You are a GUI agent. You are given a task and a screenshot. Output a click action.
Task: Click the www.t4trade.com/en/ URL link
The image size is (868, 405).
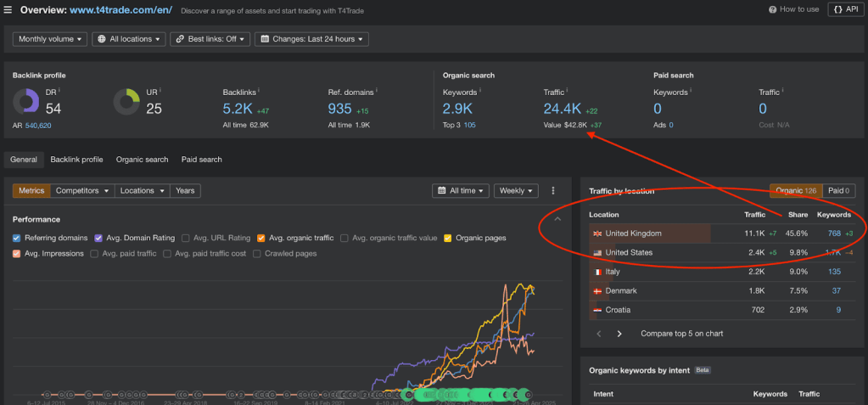click(x=121, y=10)
